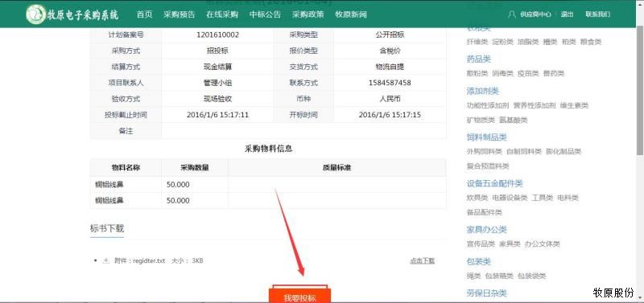Open the 联系我们 link
Viewport: 644px width, 303px height.
pos(597,14)
